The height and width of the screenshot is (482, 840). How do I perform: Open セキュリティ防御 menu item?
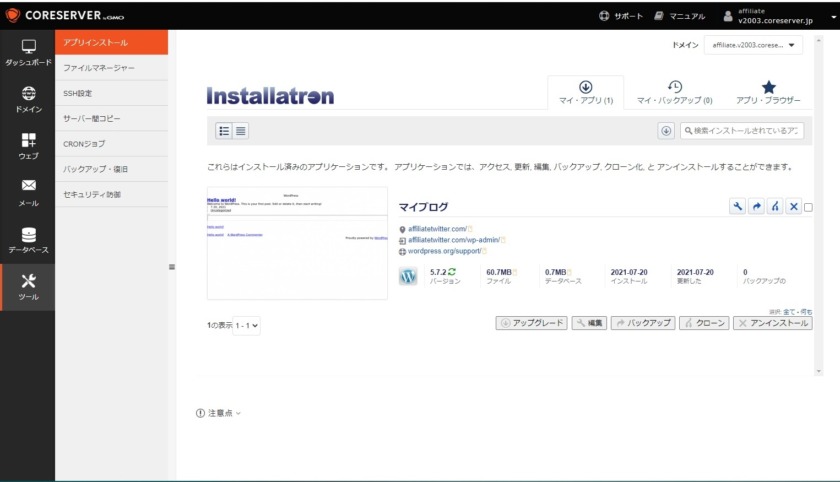tap(111, 194)
